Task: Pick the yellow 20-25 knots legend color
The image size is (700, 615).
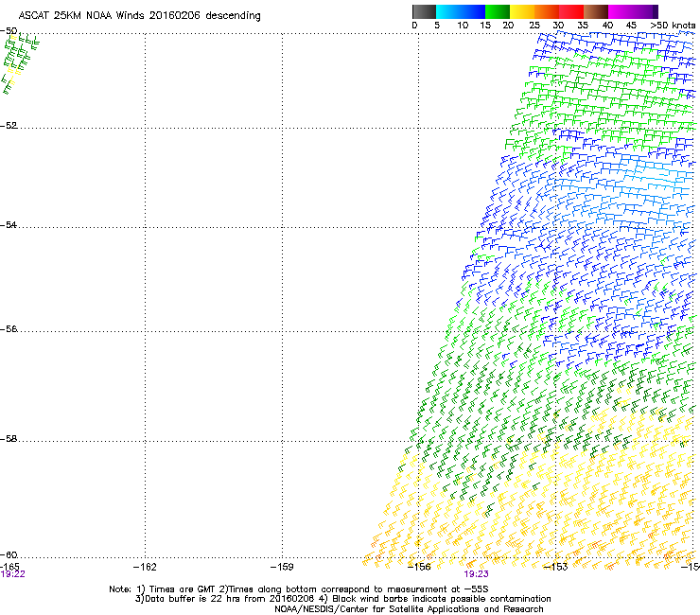Action: click(522, 11)
